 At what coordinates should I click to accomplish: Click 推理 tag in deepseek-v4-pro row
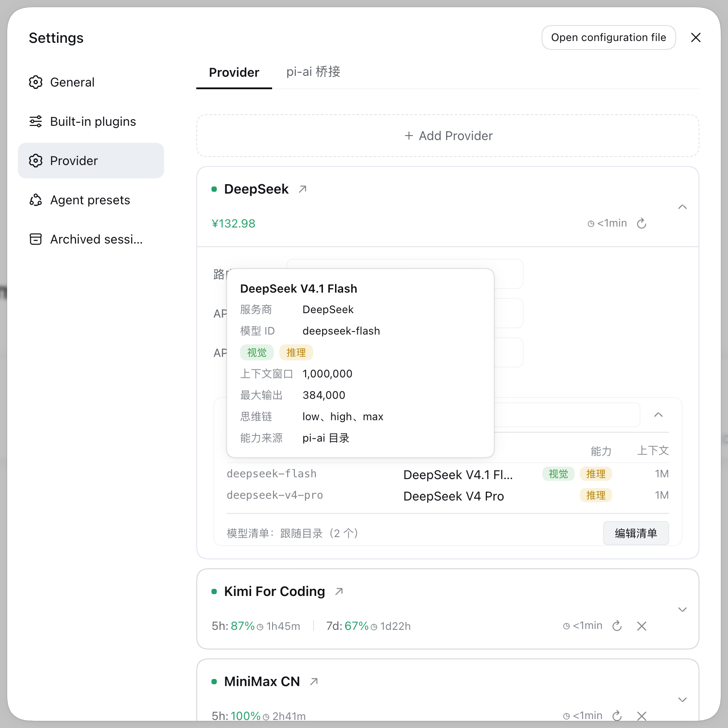[x=596, y=495]
